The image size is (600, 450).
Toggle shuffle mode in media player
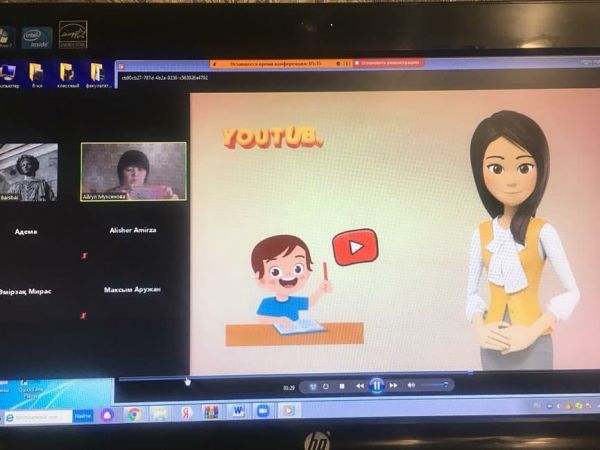pos(312,385)
